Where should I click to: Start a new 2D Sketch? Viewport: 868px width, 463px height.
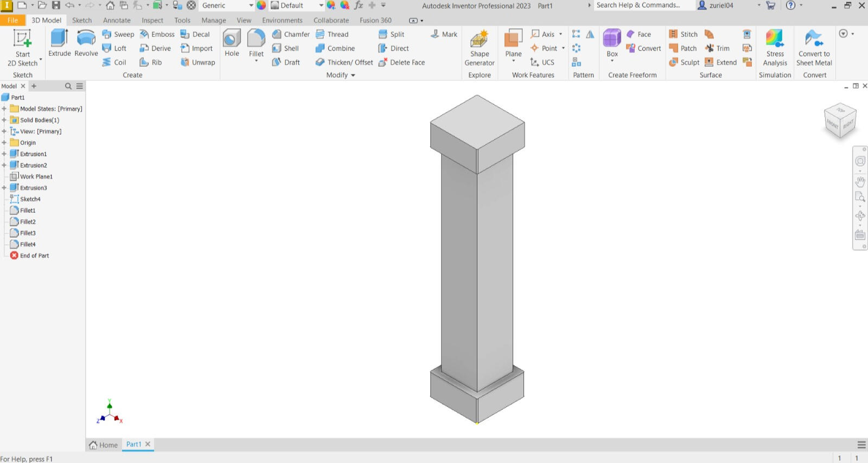click(x=23, y=48)
